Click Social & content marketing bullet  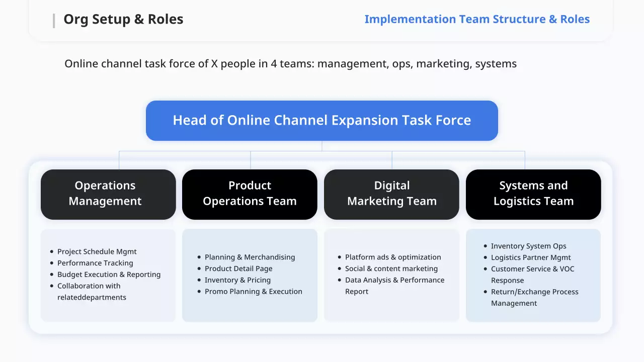coord(391,269)
